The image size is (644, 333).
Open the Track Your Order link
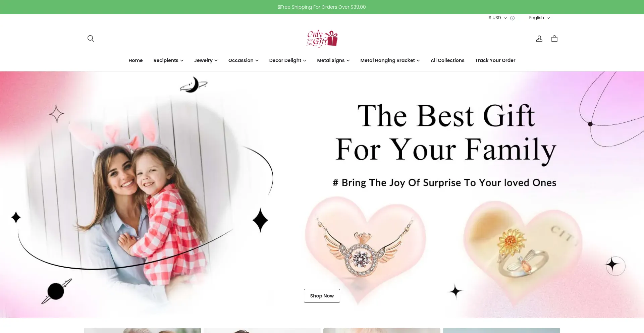pos(495,60)
